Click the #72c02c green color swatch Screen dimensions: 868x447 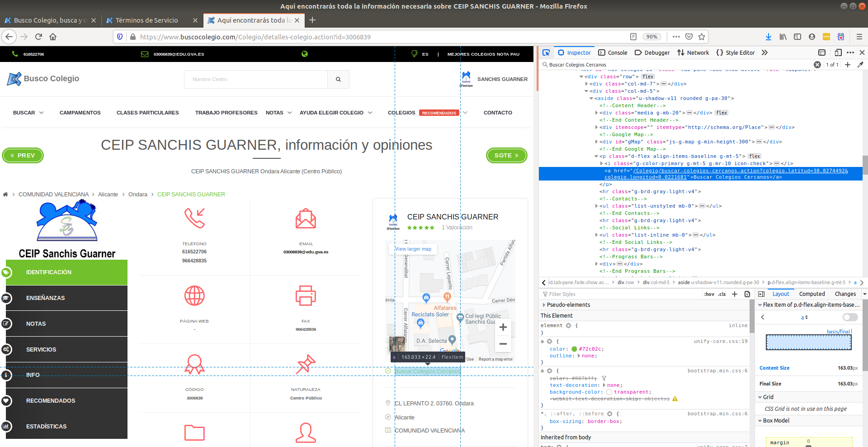(574, 349)
